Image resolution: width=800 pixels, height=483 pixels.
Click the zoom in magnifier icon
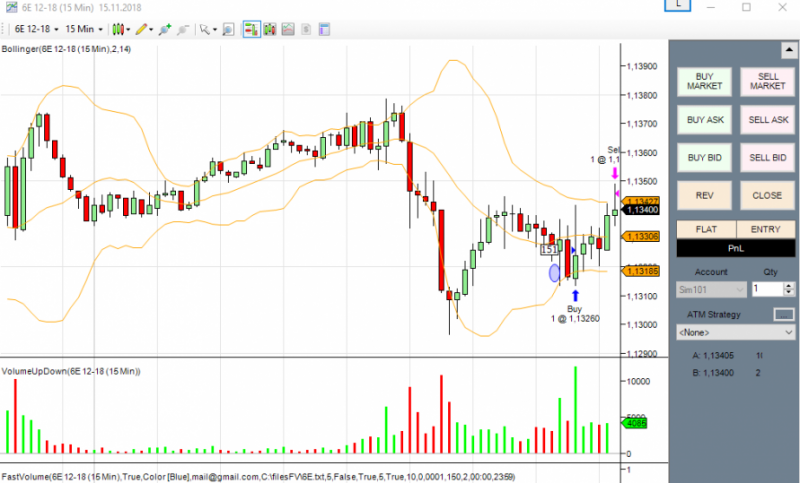(x=164, y=29)
